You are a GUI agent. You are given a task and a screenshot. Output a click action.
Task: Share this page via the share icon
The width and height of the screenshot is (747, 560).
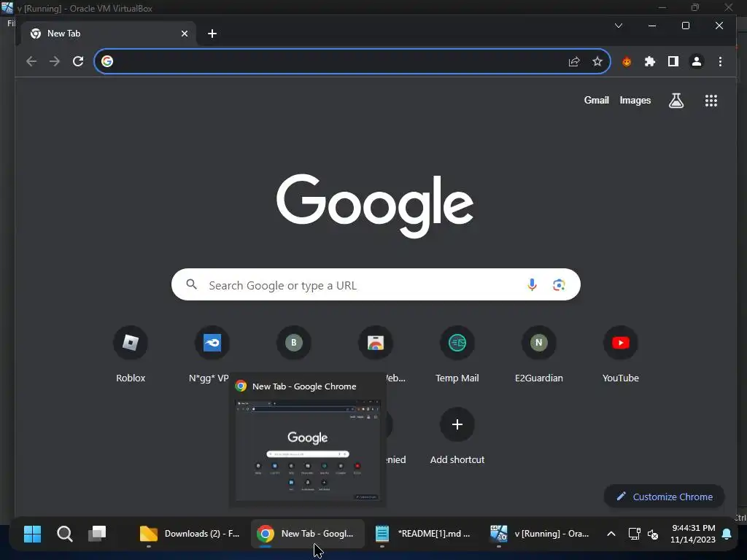[x=574, y=61]
